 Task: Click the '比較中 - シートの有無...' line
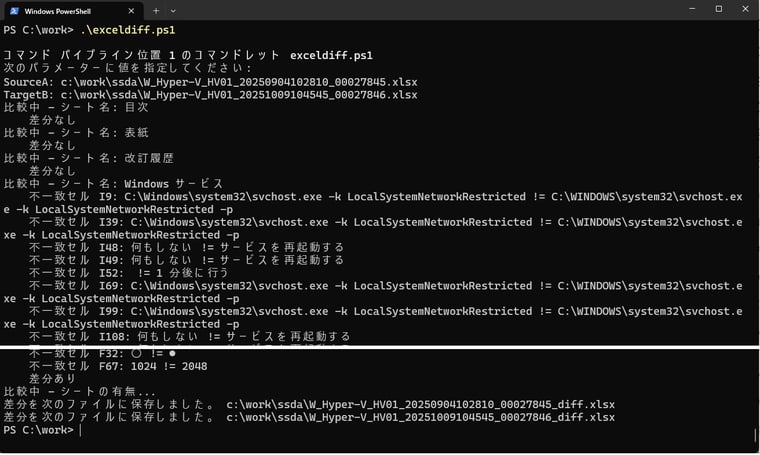79,392
